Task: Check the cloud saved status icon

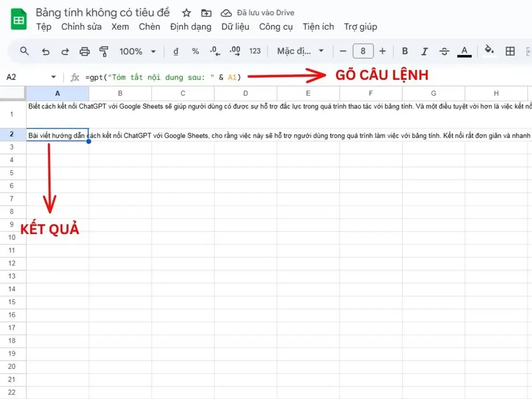Action: tap(226, 13)
